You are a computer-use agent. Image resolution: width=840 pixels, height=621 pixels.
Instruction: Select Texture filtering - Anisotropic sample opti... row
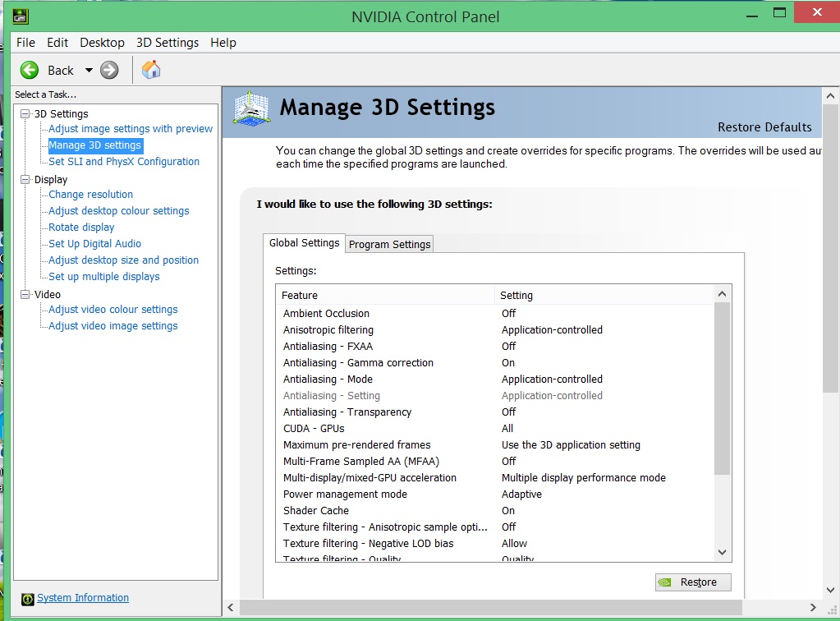[x=495, y=527]
